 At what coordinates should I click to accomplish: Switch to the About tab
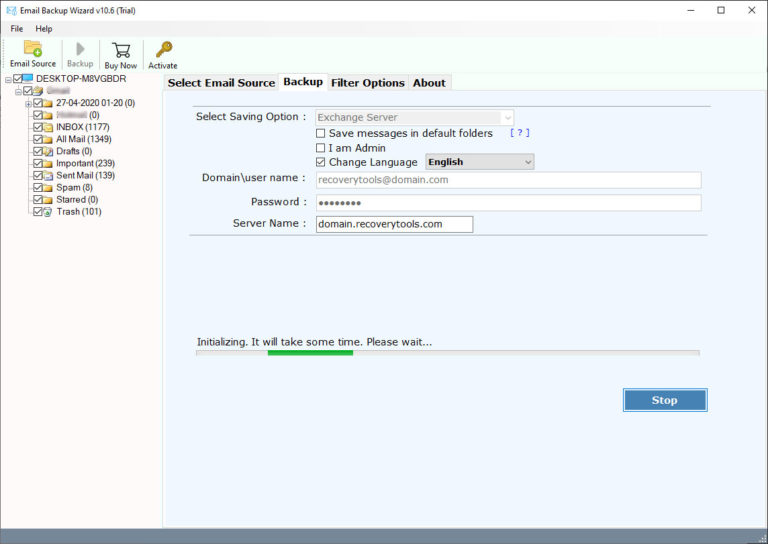(429, 83)
